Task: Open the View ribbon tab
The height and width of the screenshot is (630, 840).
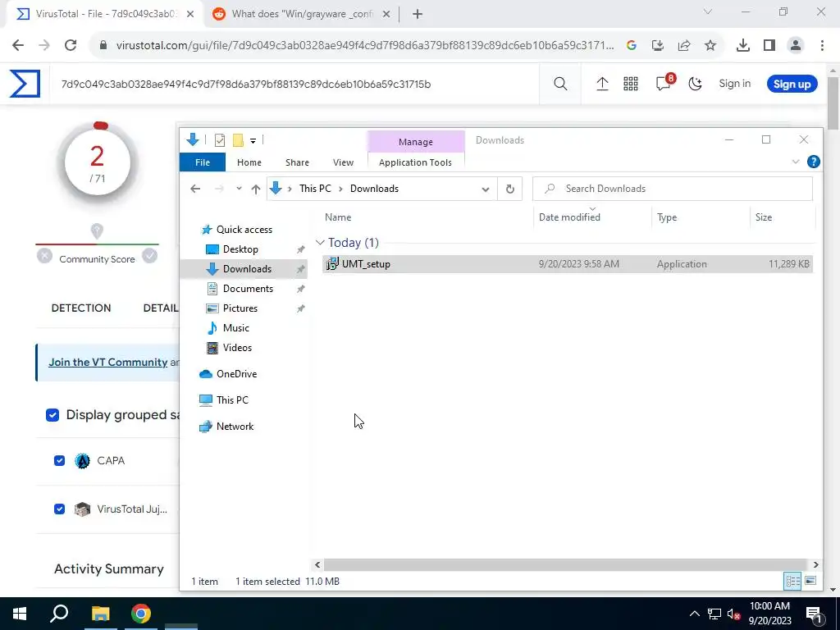Action: pos(344,162)
